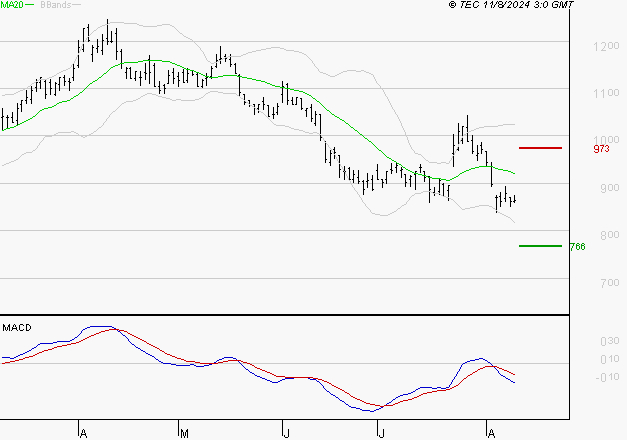Viewport: 627px width, 440px height.
Task: Click the -010 MACD axis label
Action: (607, 377)
